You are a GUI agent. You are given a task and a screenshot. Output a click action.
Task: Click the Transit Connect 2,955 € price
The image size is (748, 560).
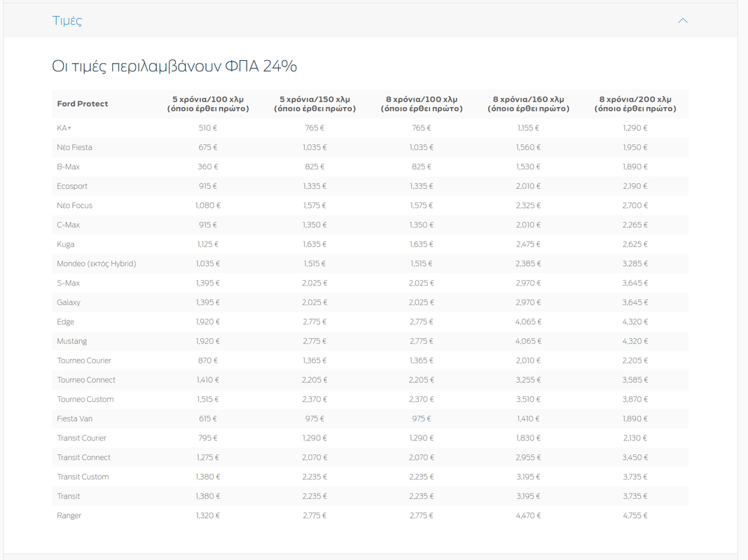(x=529, y=458)
